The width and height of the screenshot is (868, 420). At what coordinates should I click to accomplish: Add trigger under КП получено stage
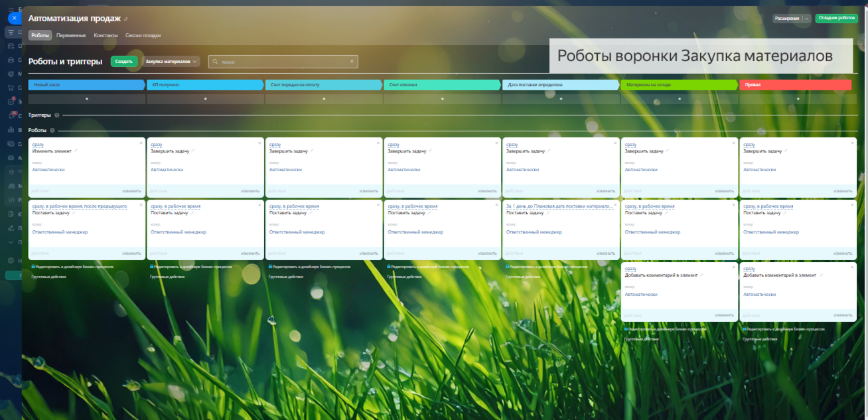coord(205,99)
